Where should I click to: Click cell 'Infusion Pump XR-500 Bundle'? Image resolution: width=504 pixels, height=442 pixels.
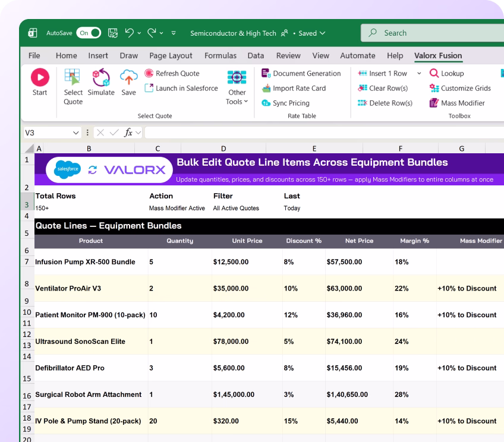(x=91, y=262)
